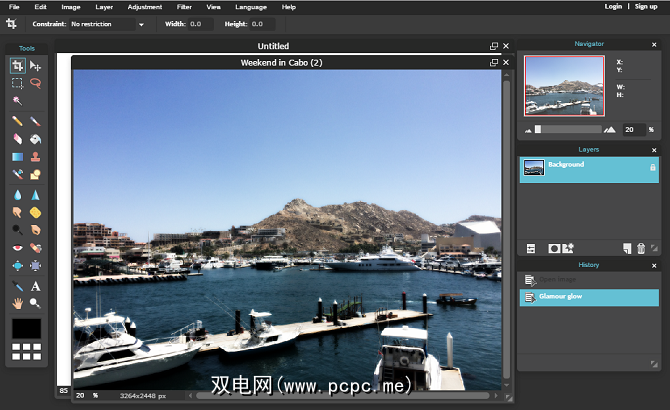Open the Language menu
Viewport: 670px width, 410px height.
[251, 7]
